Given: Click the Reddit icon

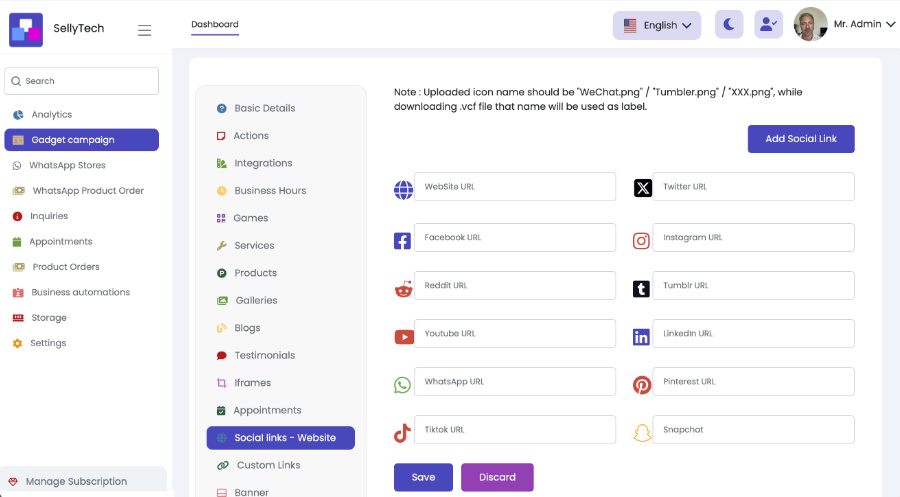Looking at the screenshot, I should click(403, 289).
